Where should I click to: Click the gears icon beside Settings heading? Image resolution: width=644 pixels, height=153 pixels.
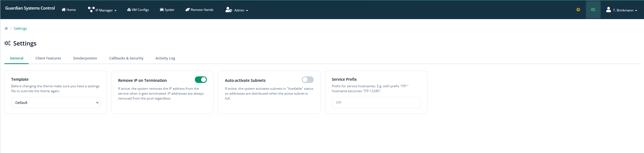coord(7,43)
